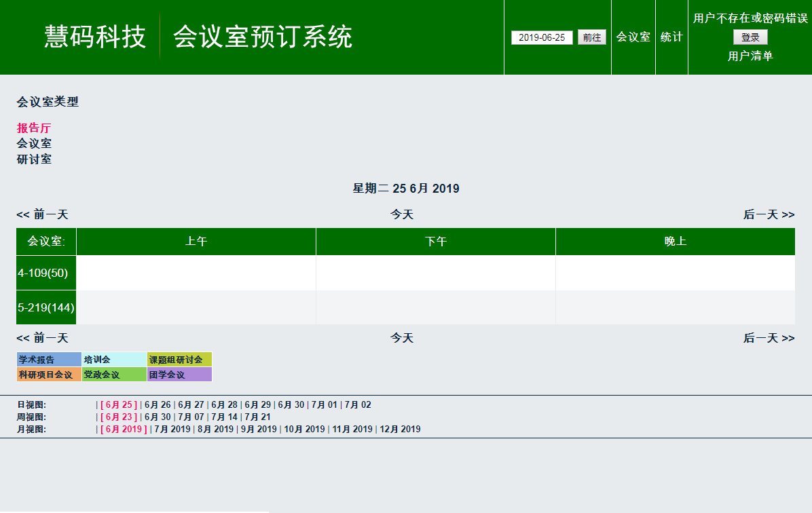Click the 登录 login button
Viewport: 812px width, 513px height.
click(x=750, y=37)
